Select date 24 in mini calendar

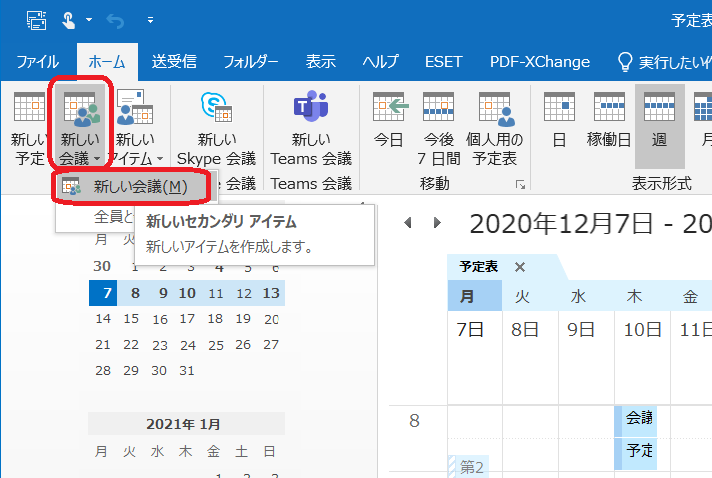(x=188, y=345)
